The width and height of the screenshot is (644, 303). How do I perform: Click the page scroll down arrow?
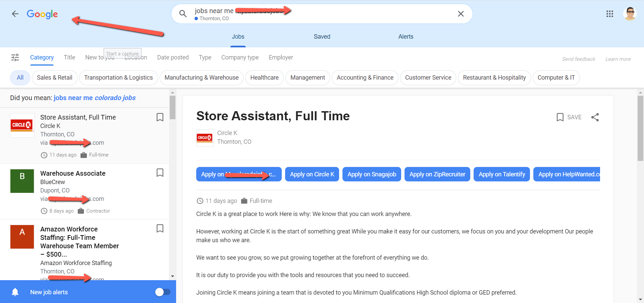click(x=640, y=299)
